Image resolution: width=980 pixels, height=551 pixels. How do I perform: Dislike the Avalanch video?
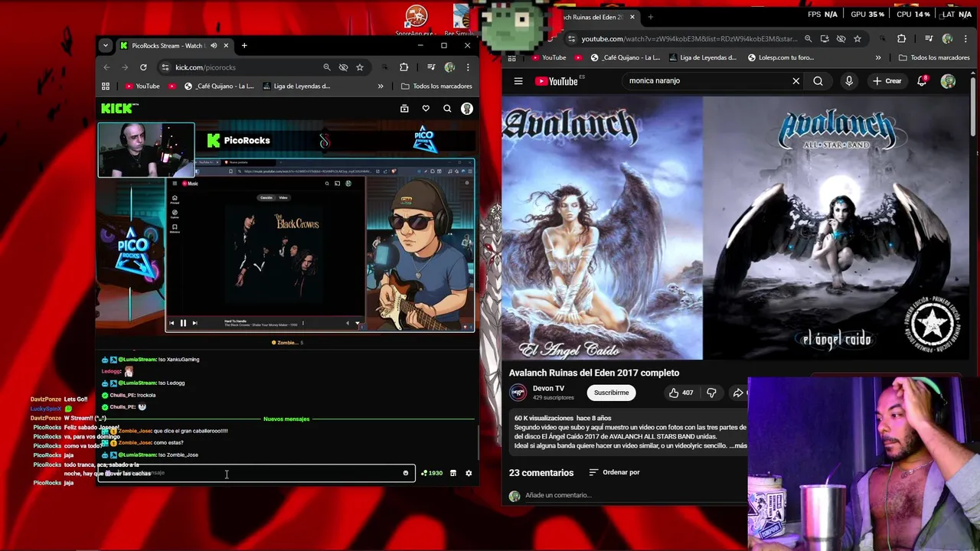coord(711,393)
